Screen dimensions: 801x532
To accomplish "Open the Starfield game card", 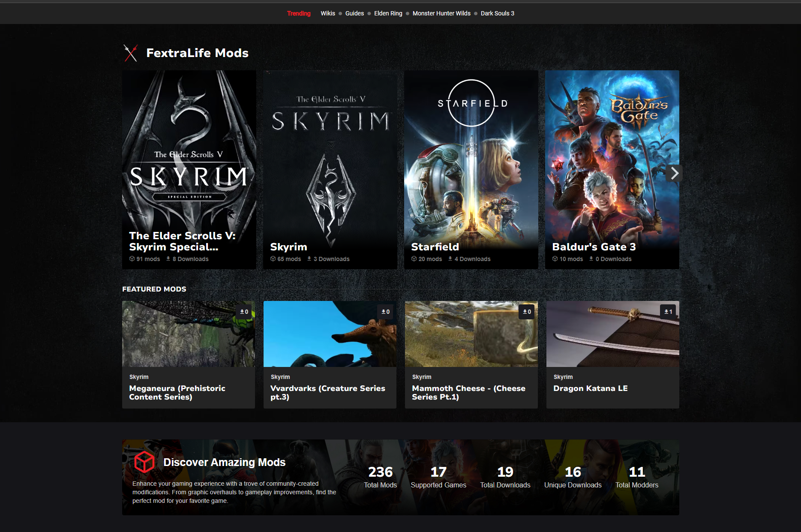I will click(x=471, y=169).
